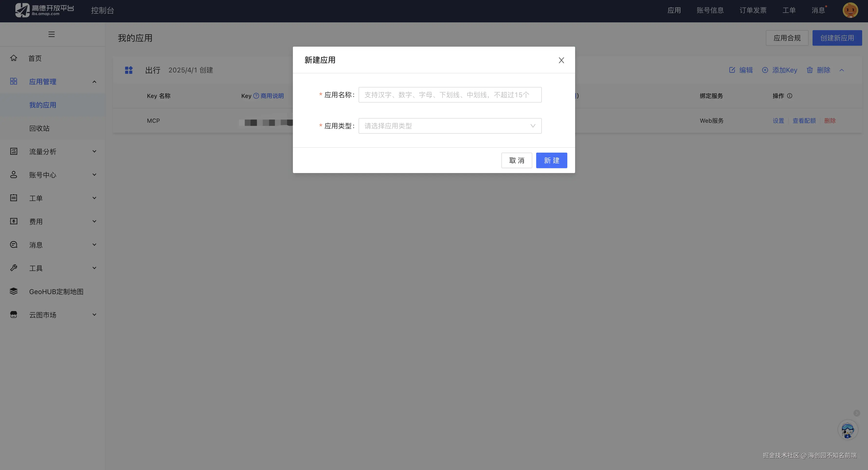Close the 新建应用 dialog
Image resolution: width=868 pixels, height=470 pixels.
tap(561, 60)
